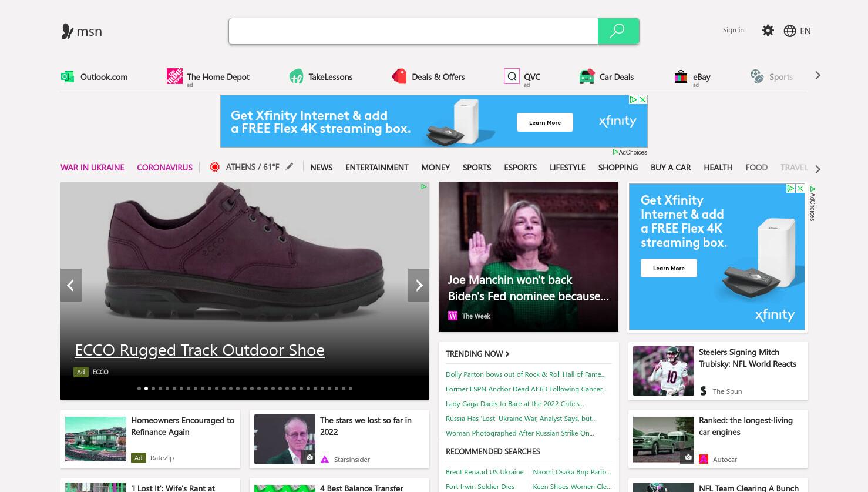Image resolution: width=868 pixels, height=492 pixels.
Task: Open The stars we lost in 2022 headline
Action: [x=366, y=426]
